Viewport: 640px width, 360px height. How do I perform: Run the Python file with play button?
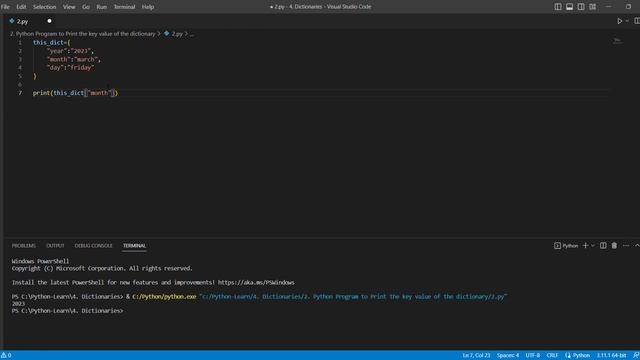619,21
